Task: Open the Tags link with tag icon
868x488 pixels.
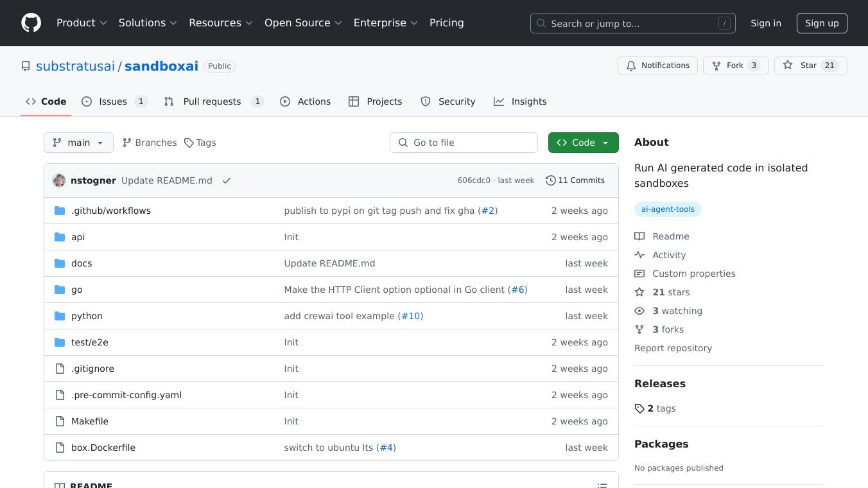Action: coord(200,143)
